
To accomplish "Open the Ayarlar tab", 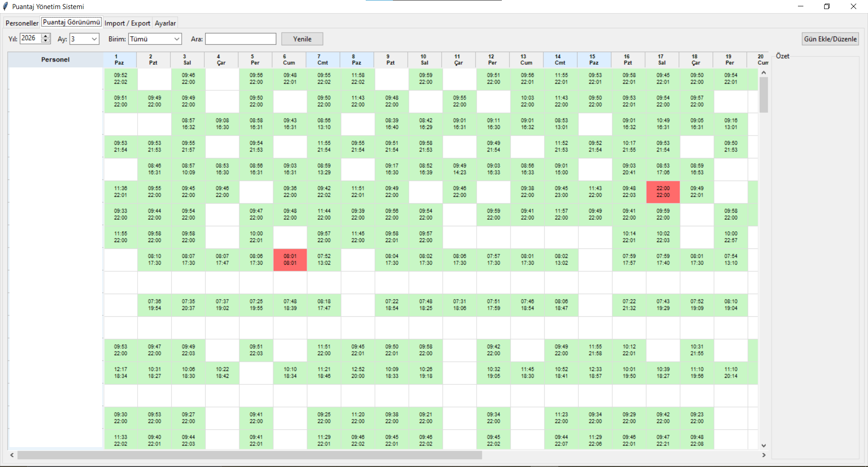I will [165, 23].
